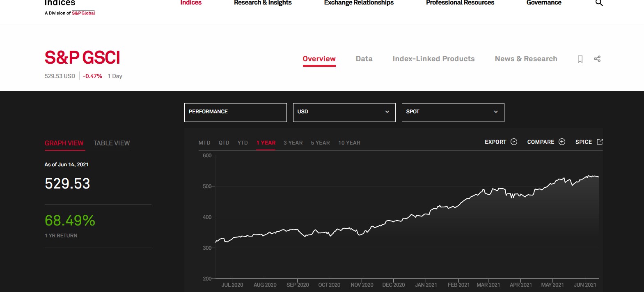The width and height of the screenshot is (644, 292).
Task: Go to News & Research tab
Action: click(x=526, y=59)
